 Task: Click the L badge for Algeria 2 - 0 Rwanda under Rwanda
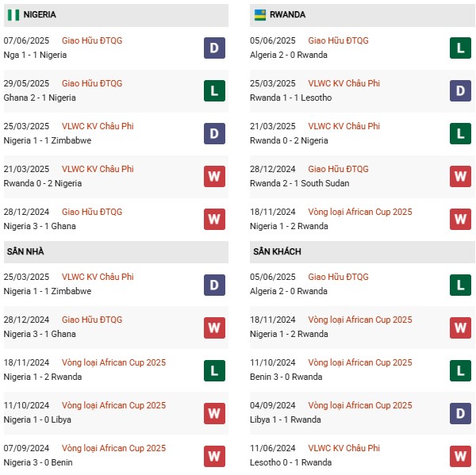[x=460, y=48]
